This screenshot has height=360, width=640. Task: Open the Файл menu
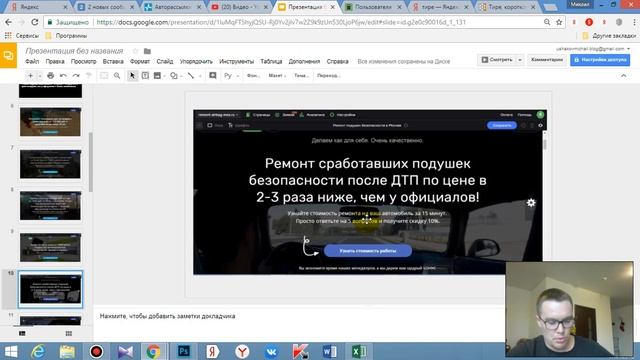[32, 61]
